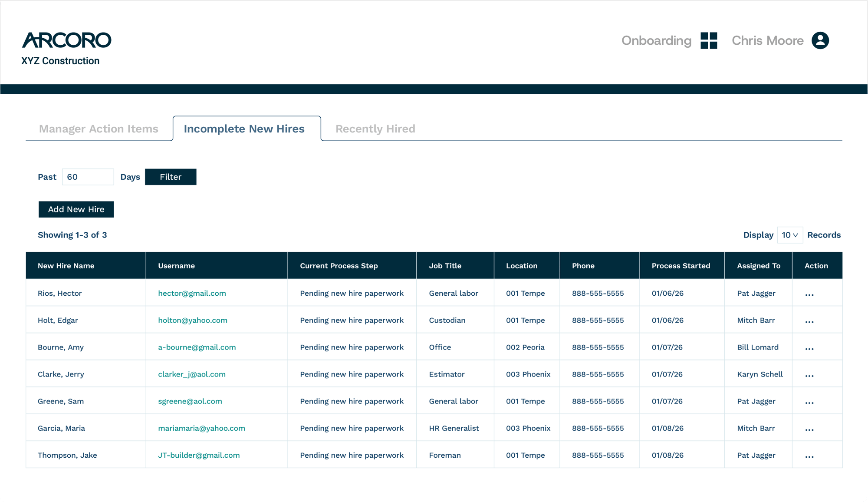
Task: Click Bill Lomard assigned-to cell
Action: pos(758,347)
